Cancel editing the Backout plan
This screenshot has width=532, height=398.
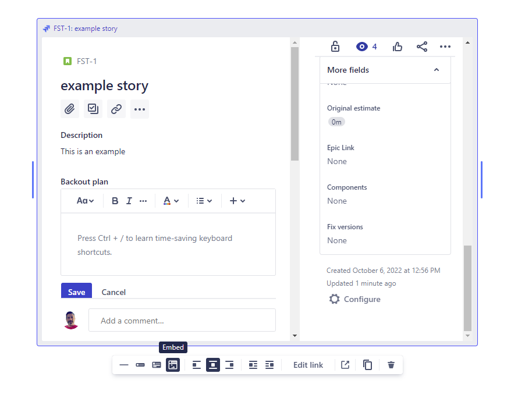tap(114, 292)
